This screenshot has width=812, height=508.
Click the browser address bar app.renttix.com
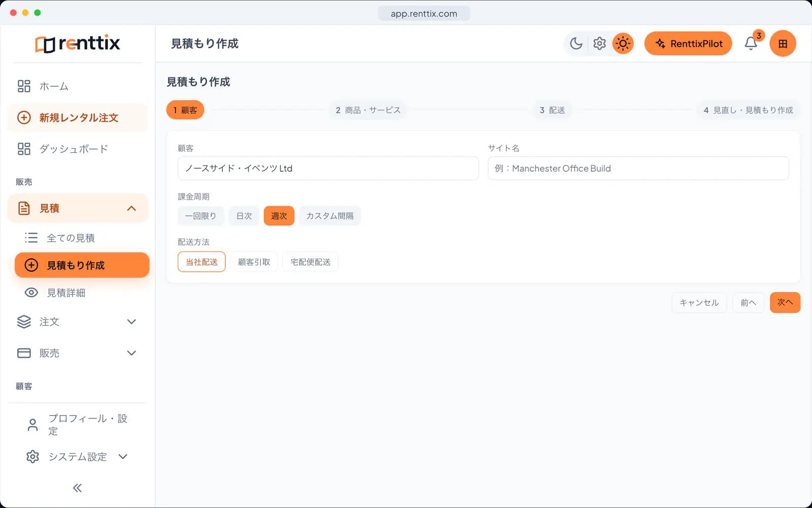point(424,14)
